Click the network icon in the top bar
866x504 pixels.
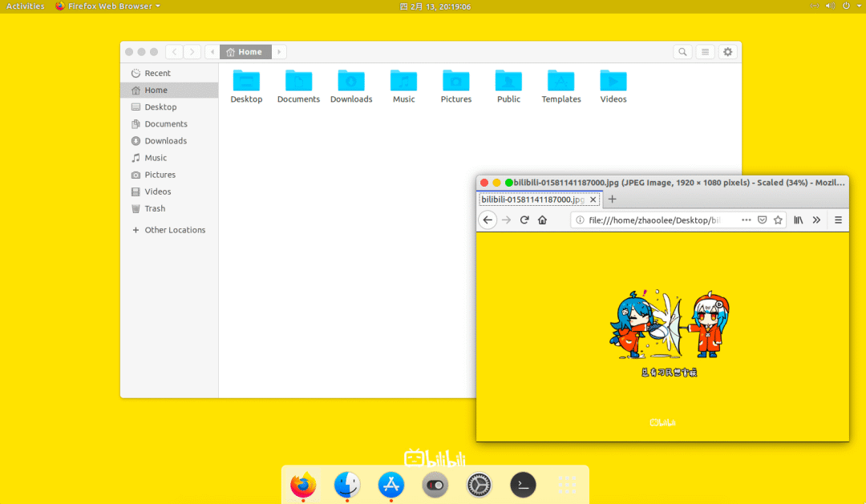coord(815,6)
